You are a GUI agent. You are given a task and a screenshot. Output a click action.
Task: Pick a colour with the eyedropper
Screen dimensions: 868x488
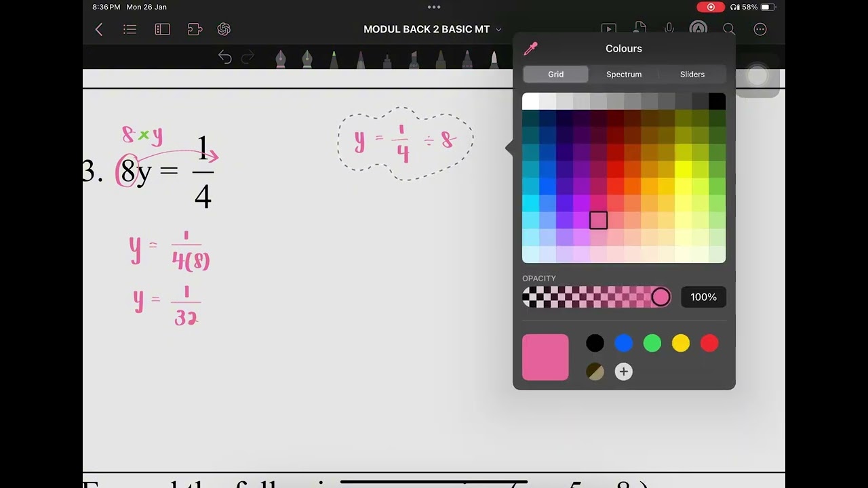(x=530, y=49)
